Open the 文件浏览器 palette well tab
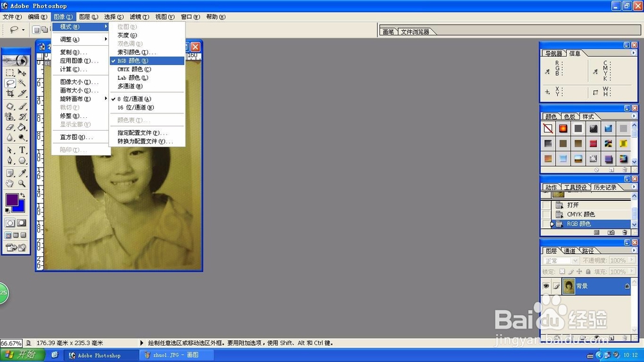Viewport: 644px width, 362px height. (x=415, y=32)
